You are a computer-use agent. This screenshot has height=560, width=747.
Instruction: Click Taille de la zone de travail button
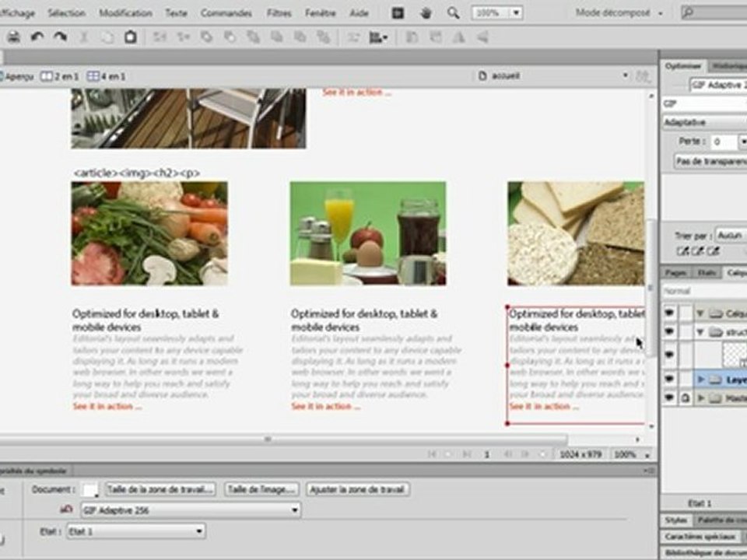pyautogui.click(x=160, y=489)
